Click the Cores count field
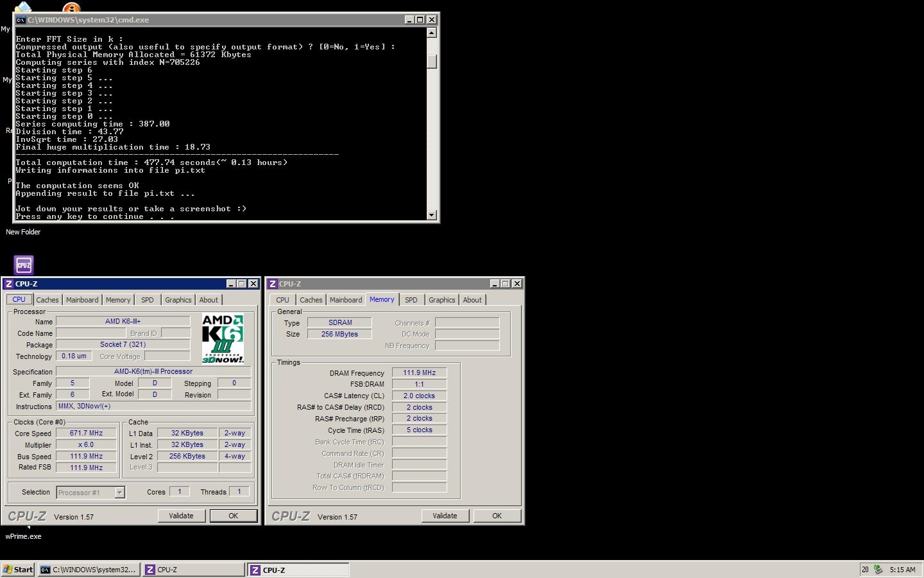 pyautogui.click(x=180, y=491)
